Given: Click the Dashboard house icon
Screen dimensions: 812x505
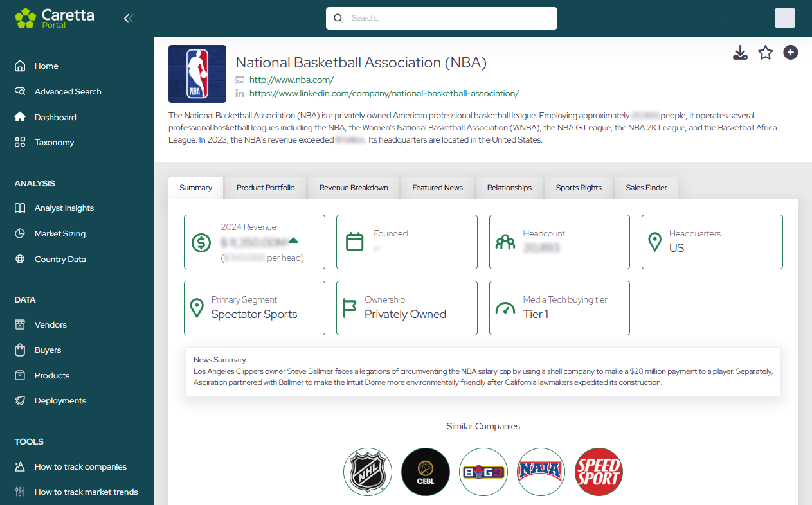Looking at the screenshot, I should 20,117.
